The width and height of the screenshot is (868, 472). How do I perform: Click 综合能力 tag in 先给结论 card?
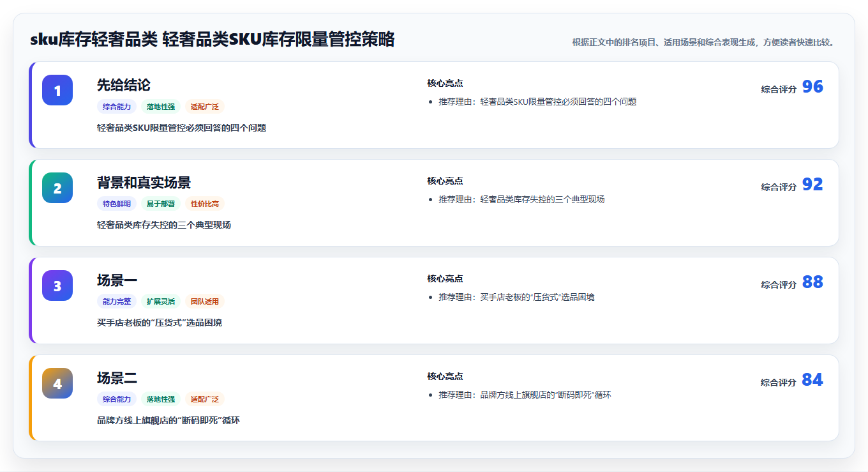(117, 107)
